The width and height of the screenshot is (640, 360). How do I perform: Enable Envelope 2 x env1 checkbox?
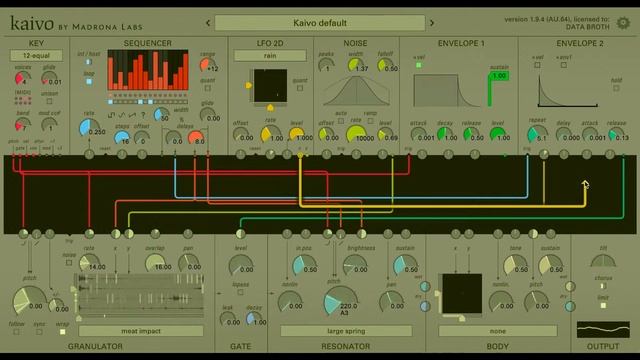(564, 65)
